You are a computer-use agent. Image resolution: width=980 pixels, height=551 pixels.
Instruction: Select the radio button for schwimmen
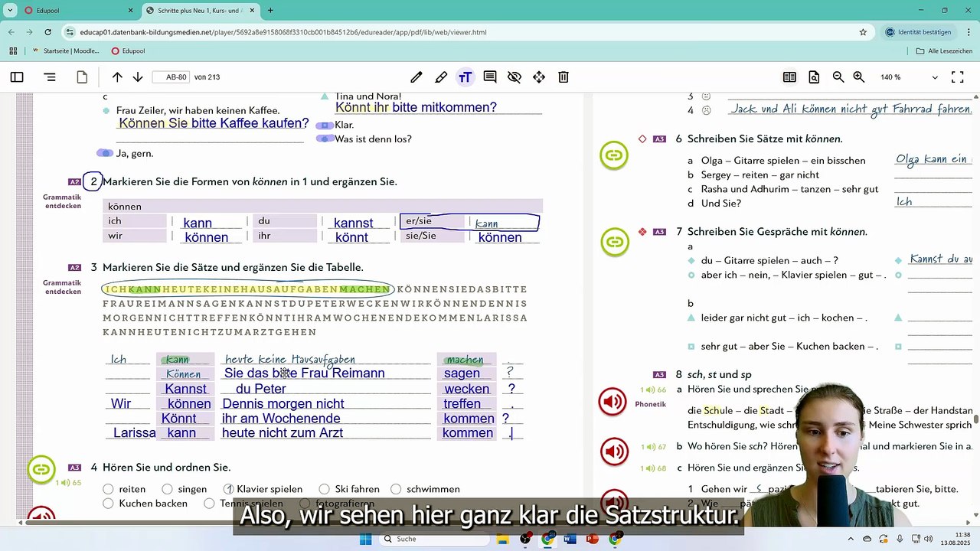point(396,489)
